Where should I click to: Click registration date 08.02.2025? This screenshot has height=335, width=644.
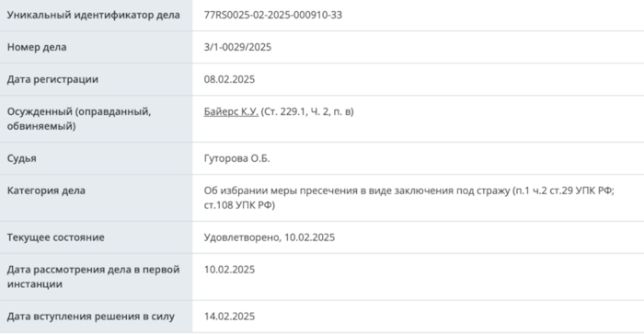pos(229,79)
